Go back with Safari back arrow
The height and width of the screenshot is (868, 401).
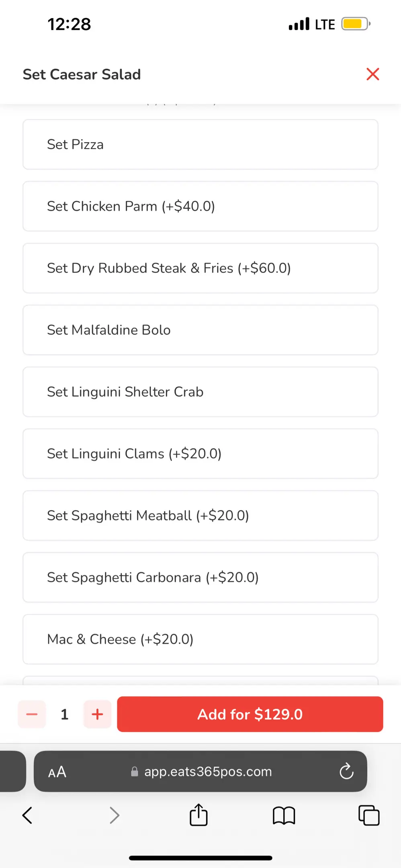pos(27,815)
